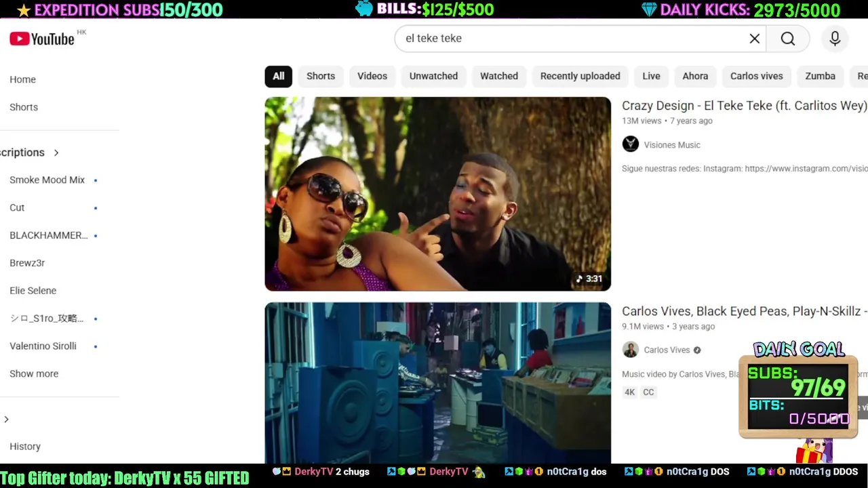Open the YouTube logo home link

tap(42, 39)
